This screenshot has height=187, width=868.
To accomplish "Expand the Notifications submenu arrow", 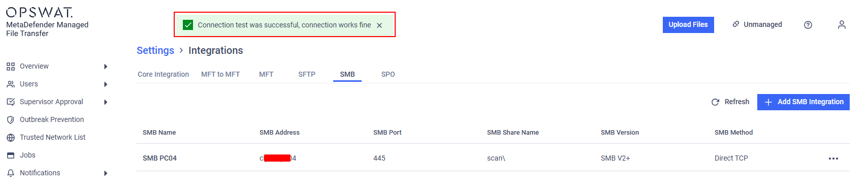I will 106,173.
